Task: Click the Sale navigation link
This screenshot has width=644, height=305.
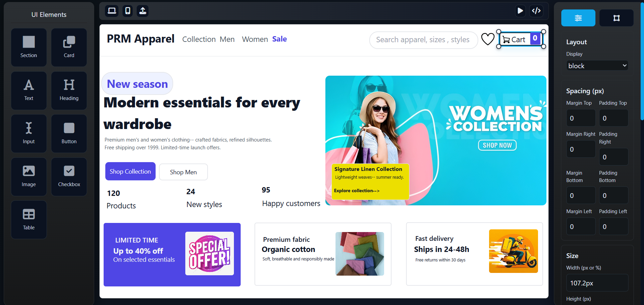Action: [x=279, y=39]
